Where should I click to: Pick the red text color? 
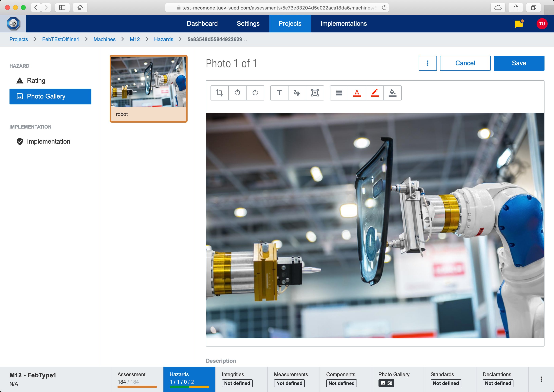(357, 93)
